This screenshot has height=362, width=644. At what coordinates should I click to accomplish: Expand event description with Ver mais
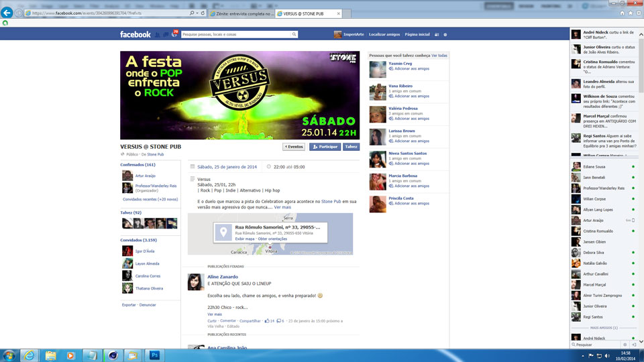coord(282,207)
